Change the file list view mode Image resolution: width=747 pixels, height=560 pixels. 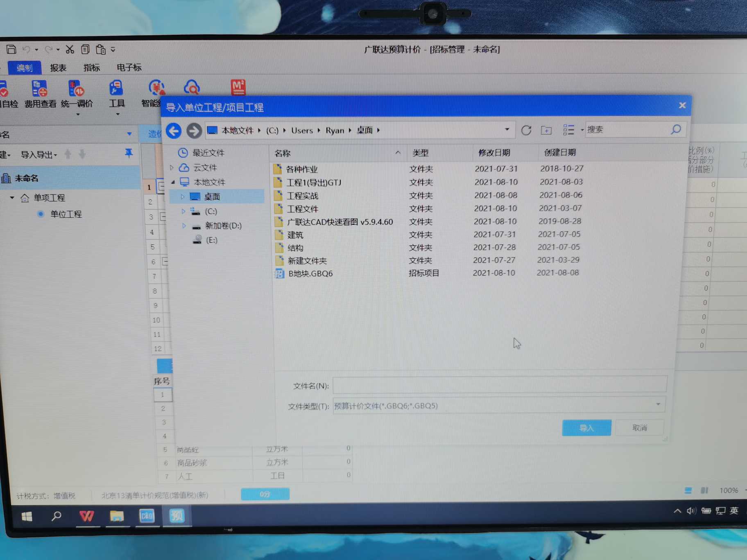point(568,130)
